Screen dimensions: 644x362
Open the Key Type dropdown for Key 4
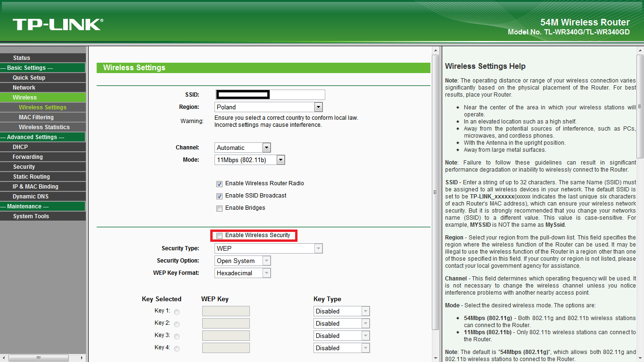point(342,348)
